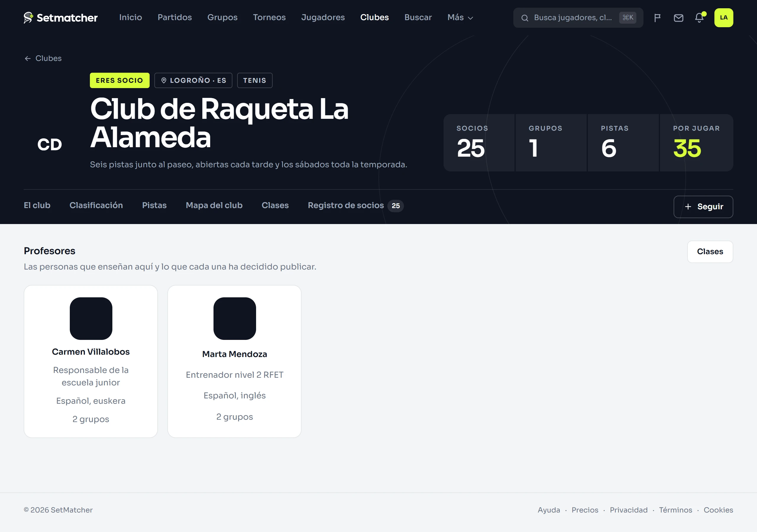This screenshot has width=757, height=532.
Task: Open the Registro de socios tab
Action: pos(355,205)
